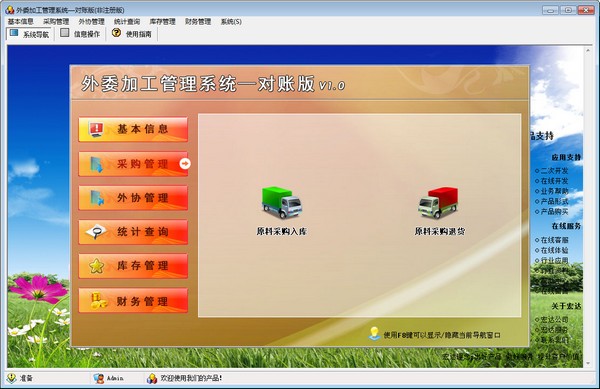The width and height of the screenshot is (600, 389).
Task: Click the Admin status bar text
Action: tap(115, 378)
